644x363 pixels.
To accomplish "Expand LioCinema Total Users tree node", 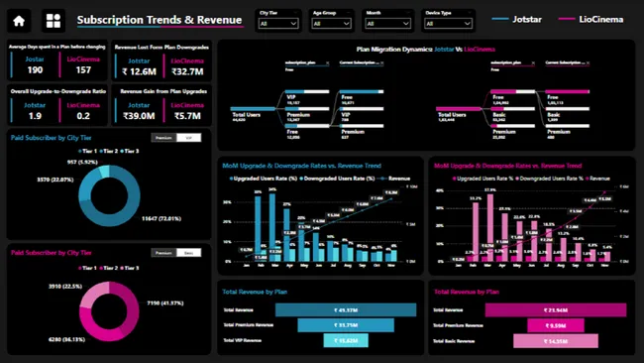I will pyautogui.click(x=458, y=109).
